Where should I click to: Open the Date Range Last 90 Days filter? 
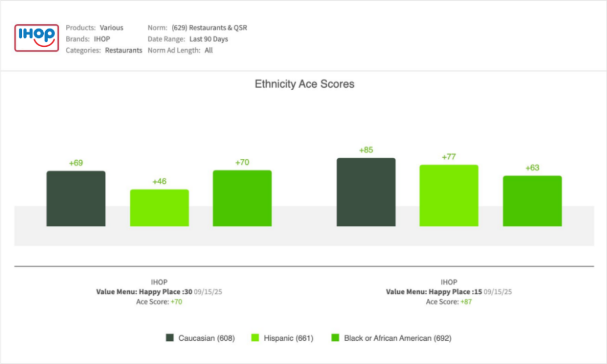coord(208,39)
